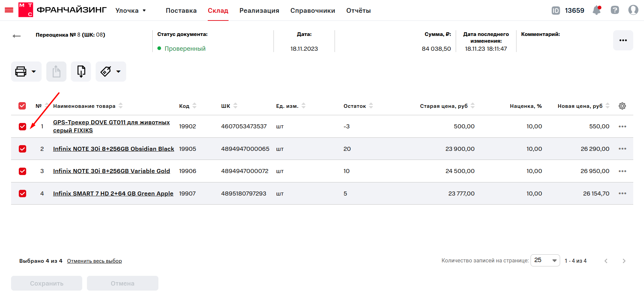Viewport: 644px width, 298px height.
Task: Open Infinix NOTE 30i Obsidian Black link
Action: [113, 149]
